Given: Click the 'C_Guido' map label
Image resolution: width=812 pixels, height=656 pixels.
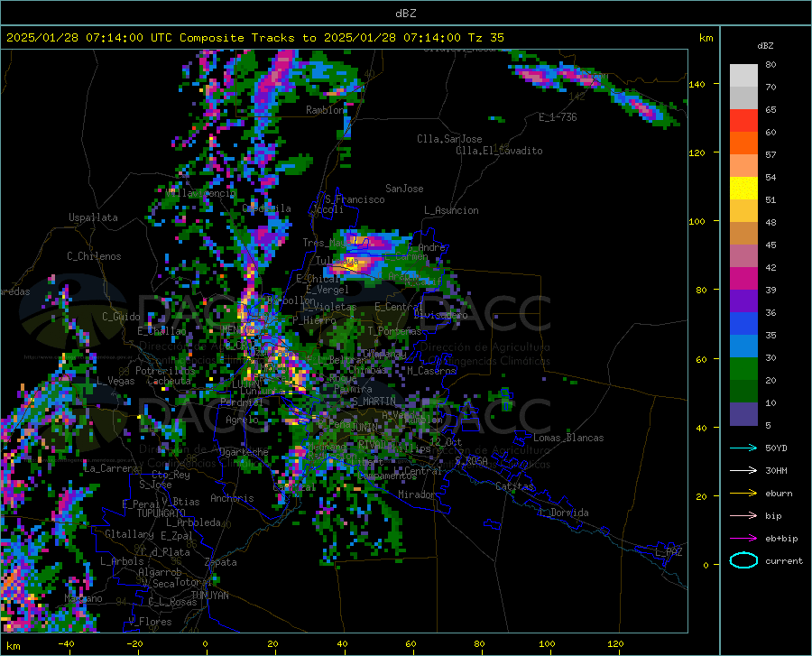Looking at the screenshot, I should [x=121, y=317].
